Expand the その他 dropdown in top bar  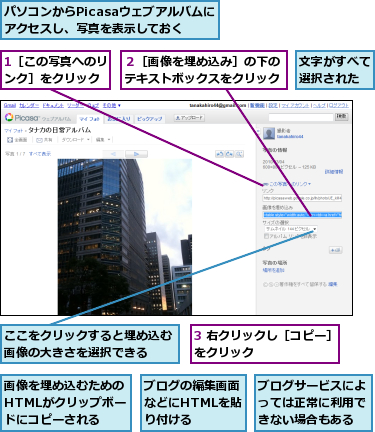(112, 105)
